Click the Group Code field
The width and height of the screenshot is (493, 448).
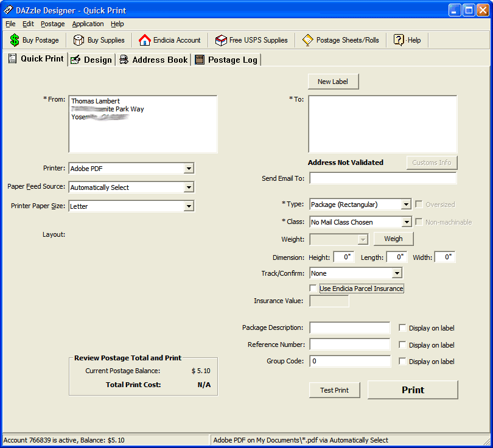[x=350, y=361]
